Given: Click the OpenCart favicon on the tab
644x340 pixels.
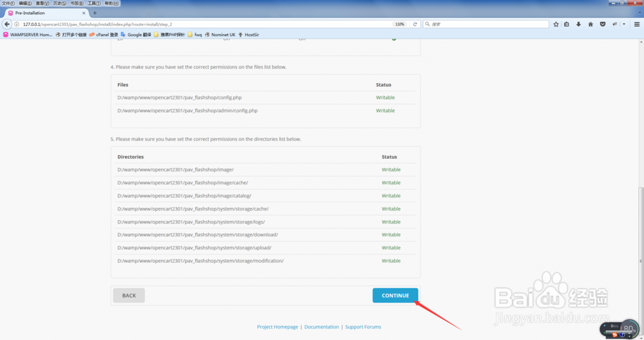Looking at the screenshot, I should coord(11,13).
